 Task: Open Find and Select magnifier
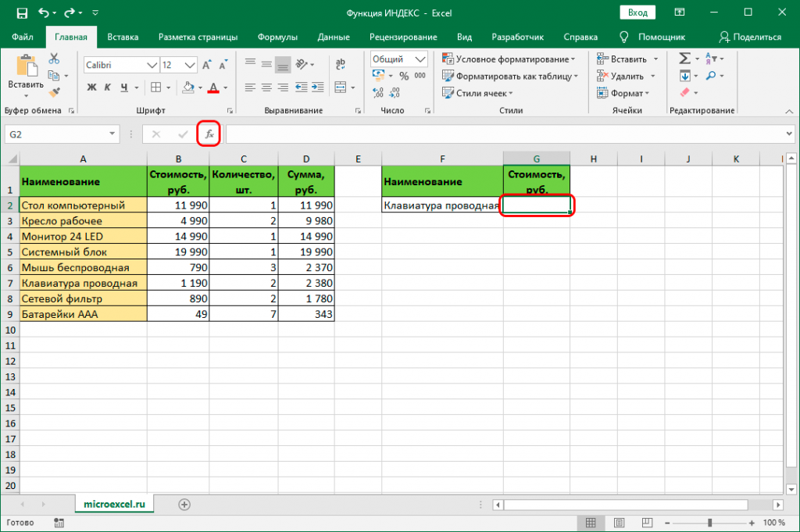(x=711, y=76)
